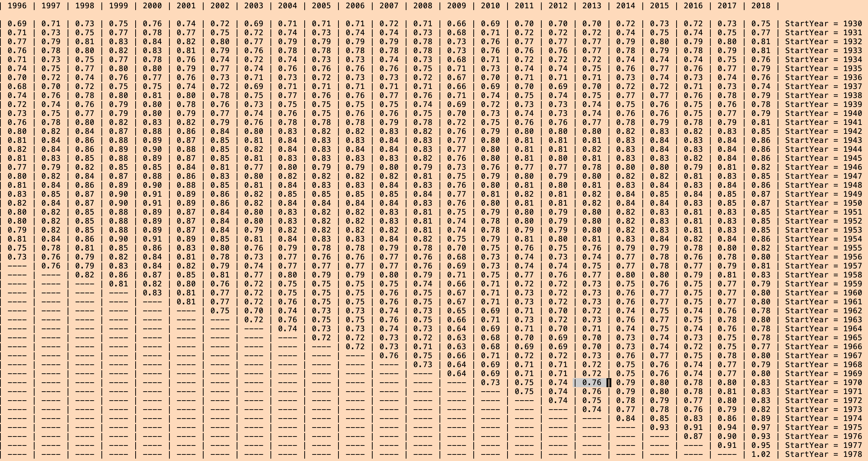
Task: Select the 0.69 value under 1996 for 1930
Action: click(17, 23)
